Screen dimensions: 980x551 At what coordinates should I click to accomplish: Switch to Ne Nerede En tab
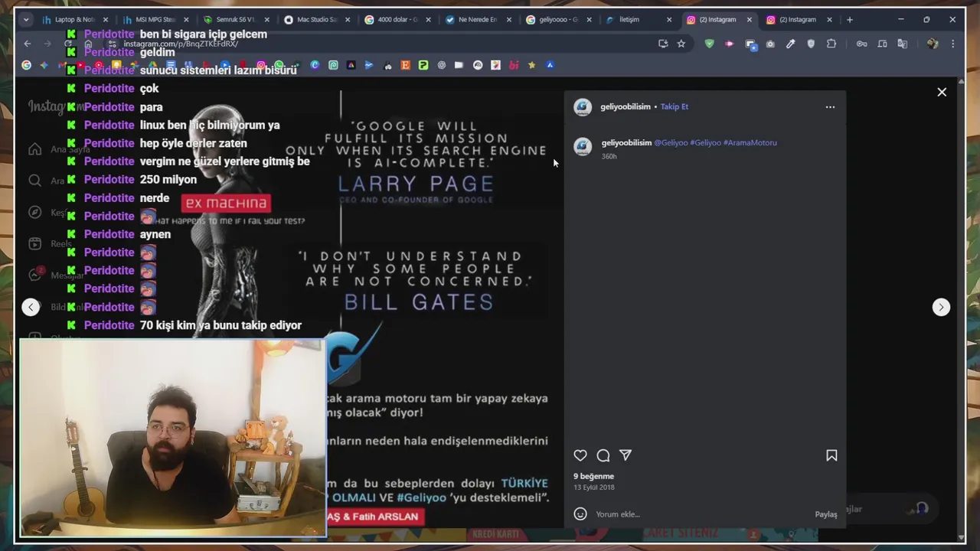[477, 20]
